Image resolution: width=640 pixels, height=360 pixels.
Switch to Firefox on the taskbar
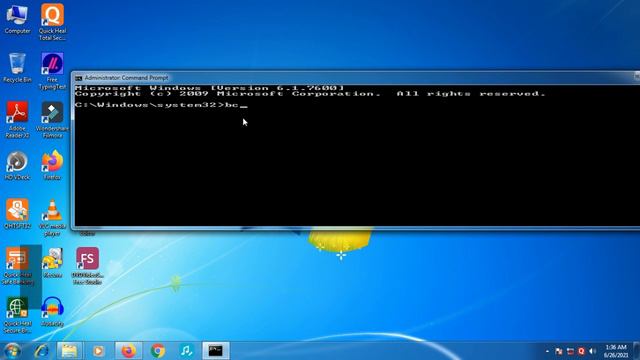(129, 351)
